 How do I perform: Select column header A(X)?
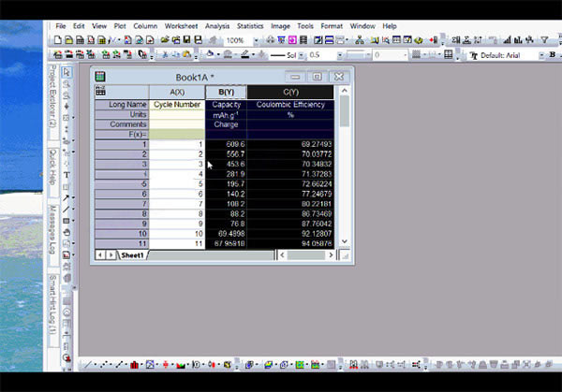[177, 92]
